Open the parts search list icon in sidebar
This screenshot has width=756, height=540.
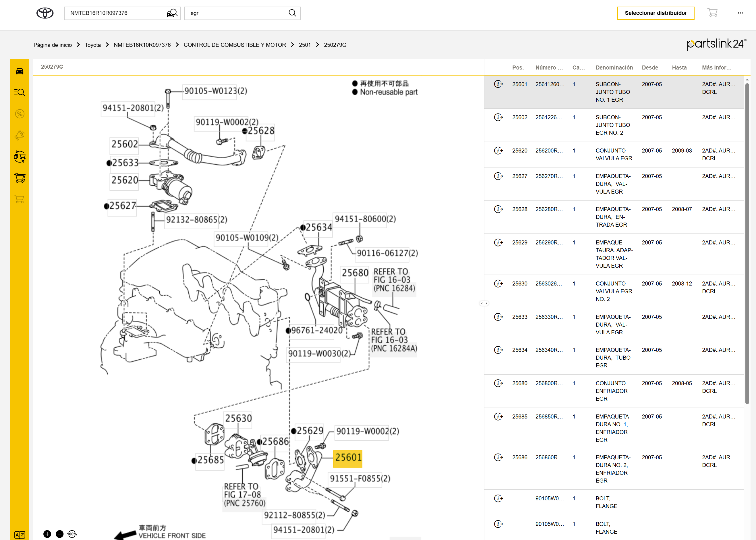(x=20, y=92)
